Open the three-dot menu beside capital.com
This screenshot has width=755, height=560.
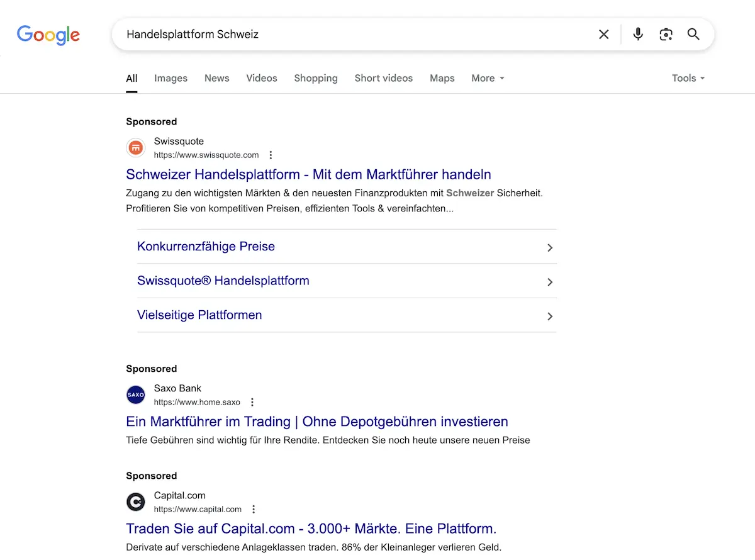coord(254,510)
